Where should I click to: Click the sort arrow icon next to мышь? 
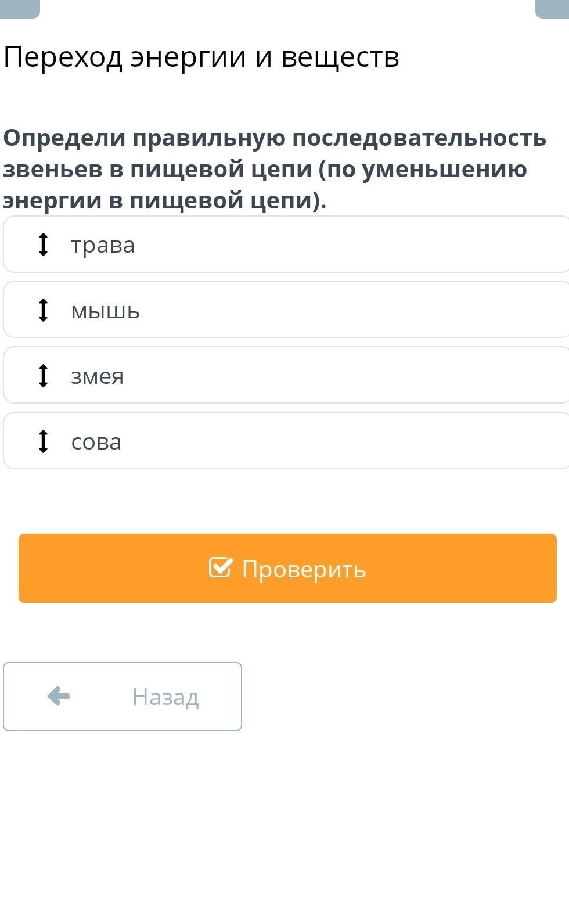[x=43, y=310]
